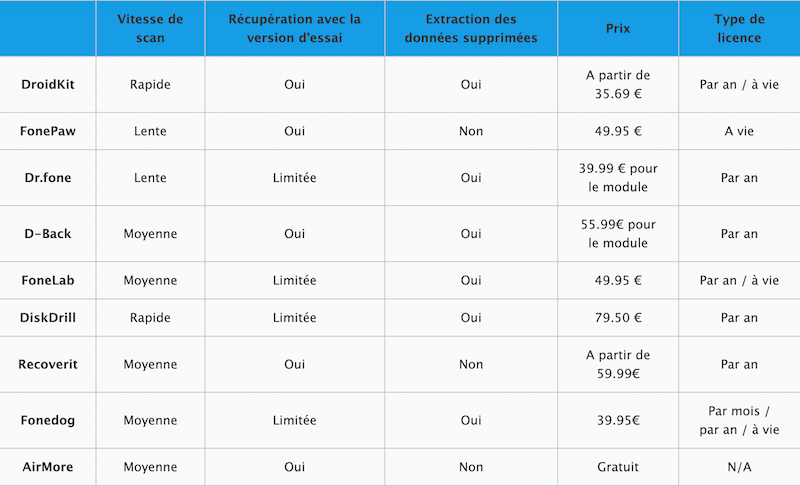Click the A vie licence cell
Screen dimensions: 800x486
point(739,131)
